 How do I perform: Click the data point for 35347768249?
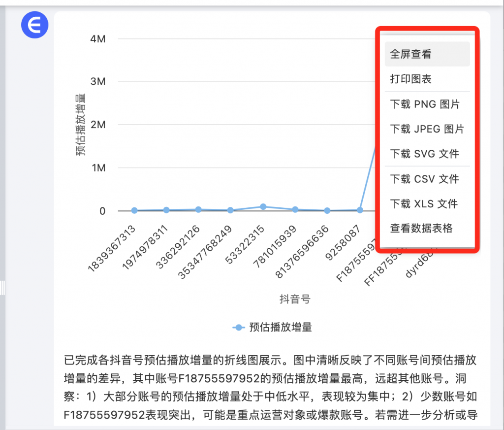[230, 210]
